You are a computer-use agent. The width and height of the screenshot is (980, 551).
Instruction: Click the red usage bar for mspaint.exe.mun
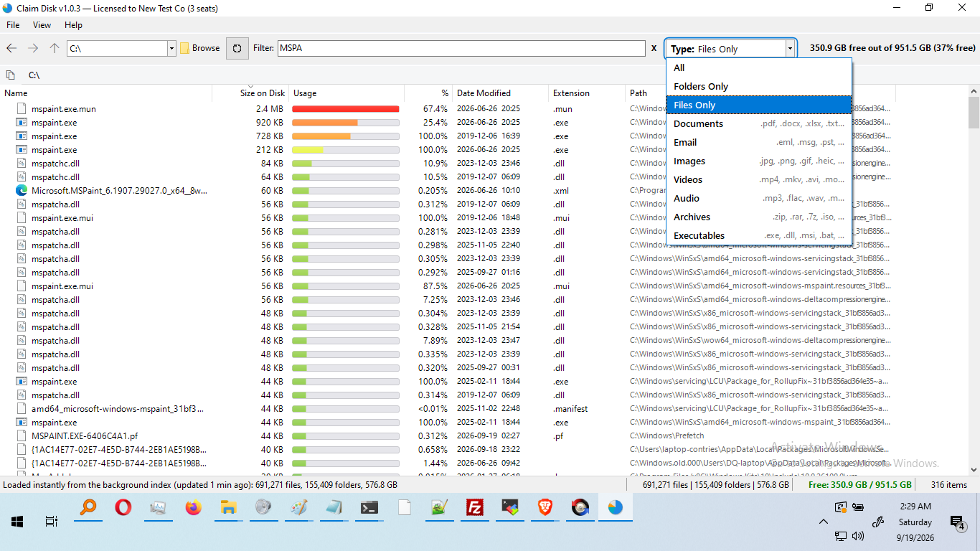click(346, 109)
